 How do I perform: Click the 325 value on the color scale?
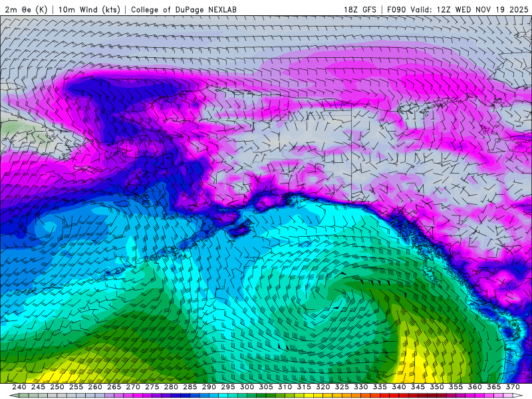[342, 387]
